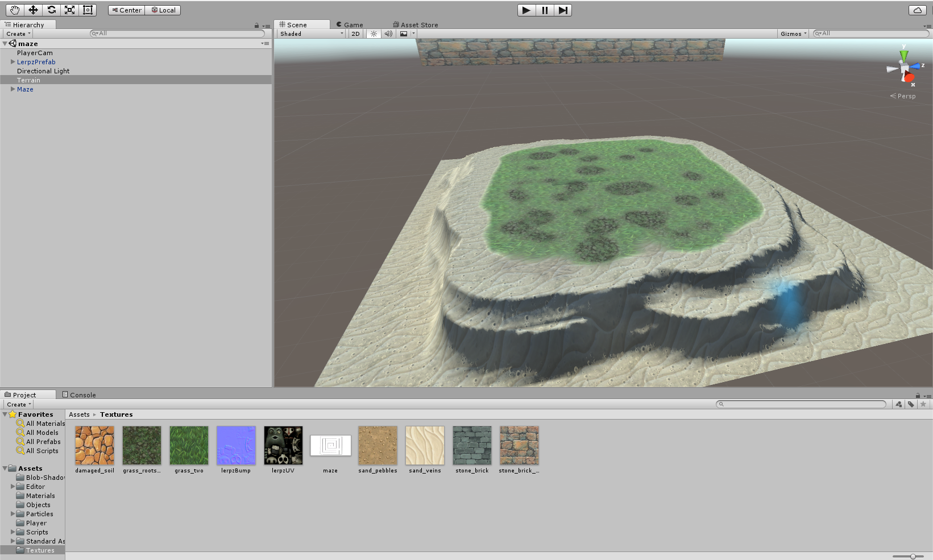Select the Move tool
Viewport: 933px width, 560px height.
[33, 10]
